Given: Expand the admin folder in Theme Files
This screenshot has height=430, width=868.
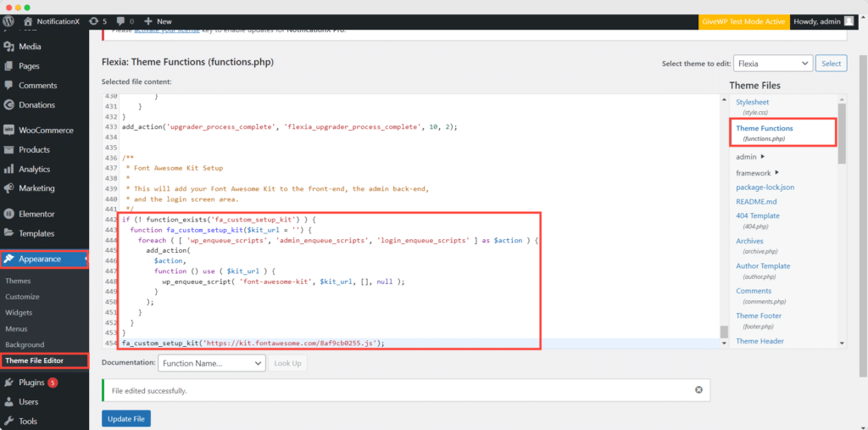Looking at the screenshot, I should 750,157.
